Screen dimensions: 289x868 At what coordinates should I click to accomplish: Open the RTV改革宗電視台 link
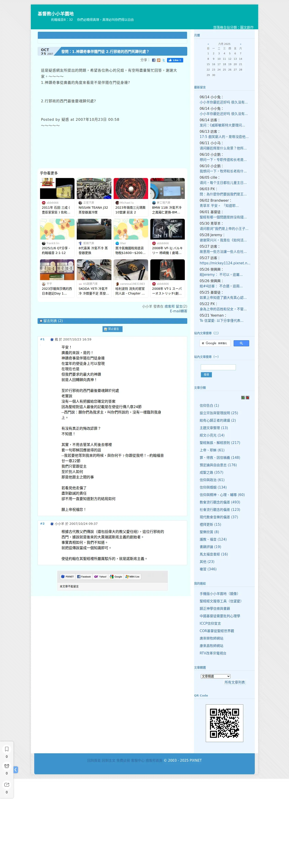tap(213, 653)
